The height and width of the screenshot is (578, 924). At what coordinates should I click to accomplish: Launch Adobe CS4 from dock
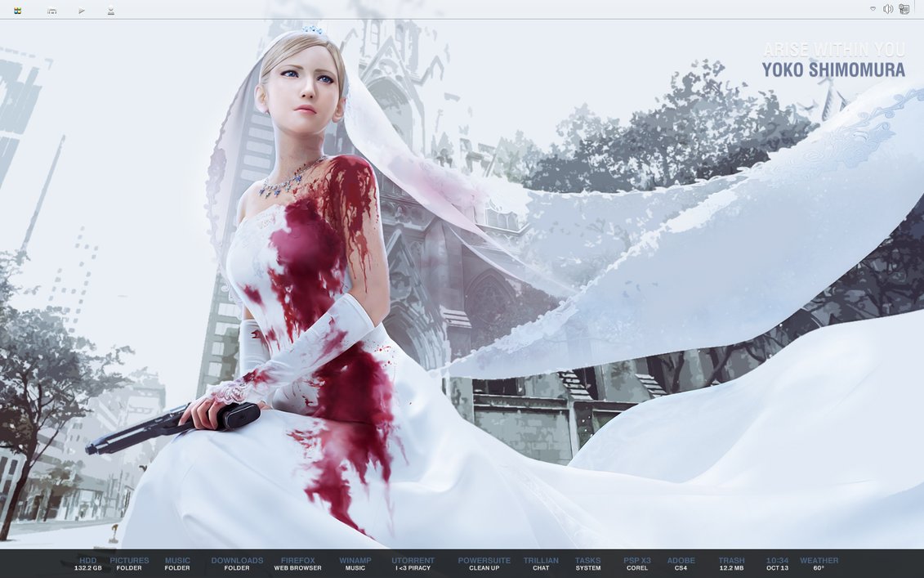[681, 564]
